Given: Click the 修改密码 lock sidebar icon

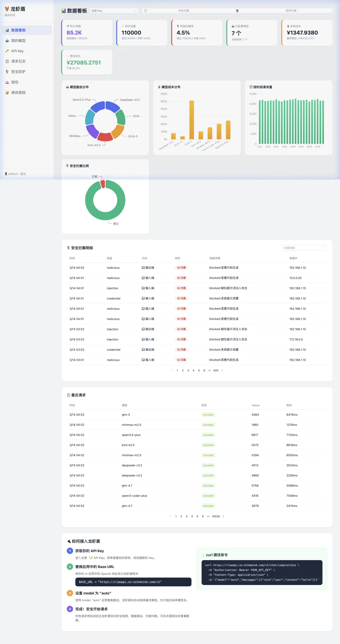Looking at the screenshot, I should point(7,93).
